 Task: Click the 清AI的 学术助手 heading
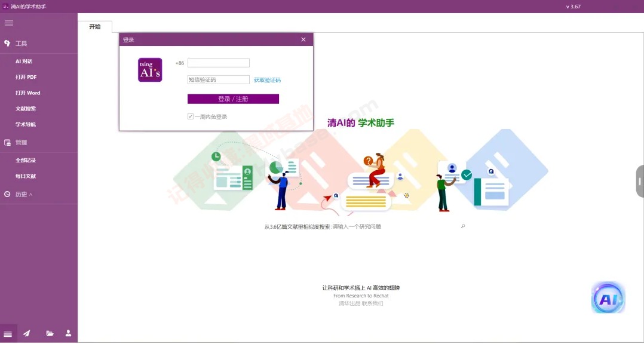click(361, 123)
